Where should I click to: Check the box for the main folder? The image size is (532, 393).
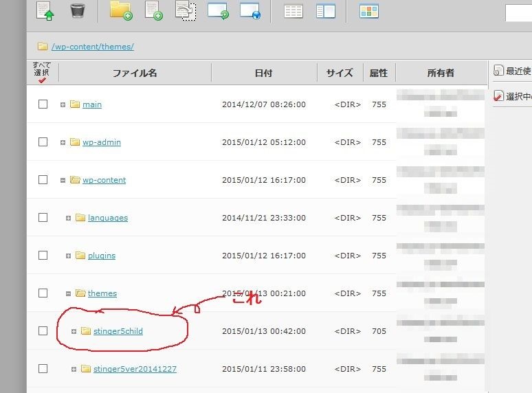[x=43, y=104]
